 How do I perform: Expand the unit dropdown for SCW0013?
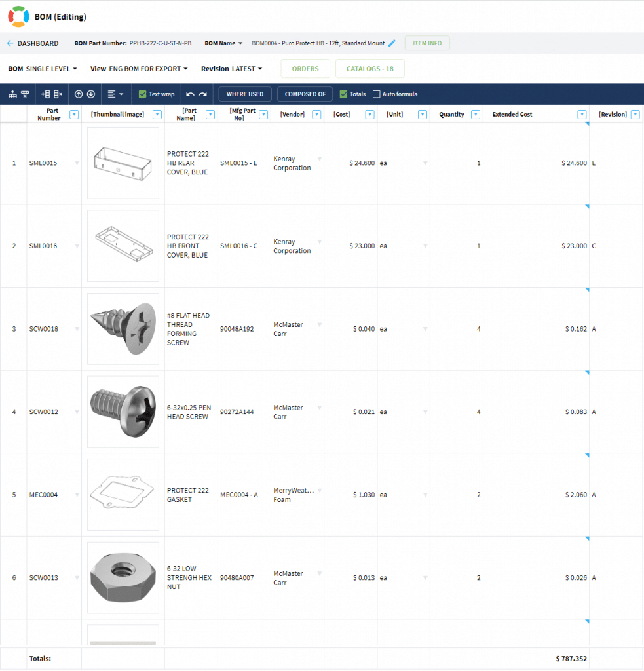click(x=425, y=578)
